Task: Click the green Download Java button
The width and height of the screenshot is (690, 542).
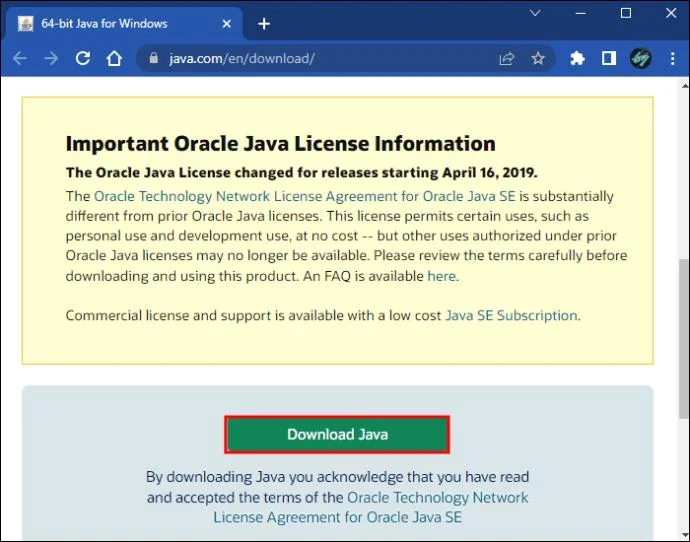Action: [337, 435]
